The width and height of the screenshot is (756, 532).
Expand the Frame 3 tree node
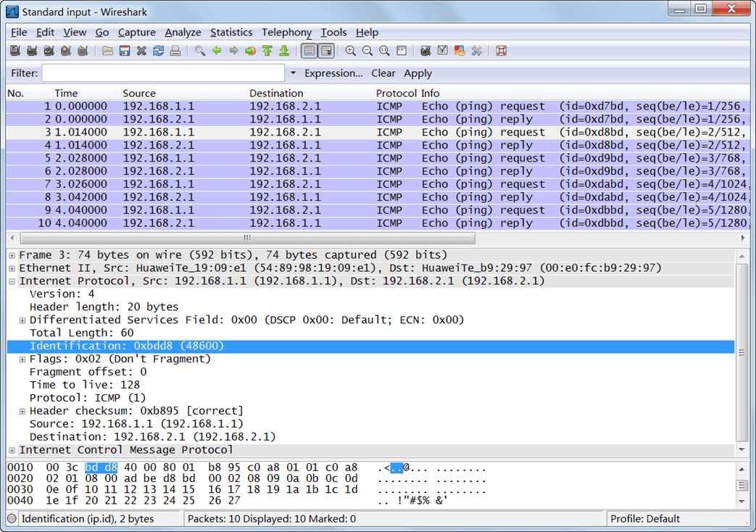click(x=12, y=255)
